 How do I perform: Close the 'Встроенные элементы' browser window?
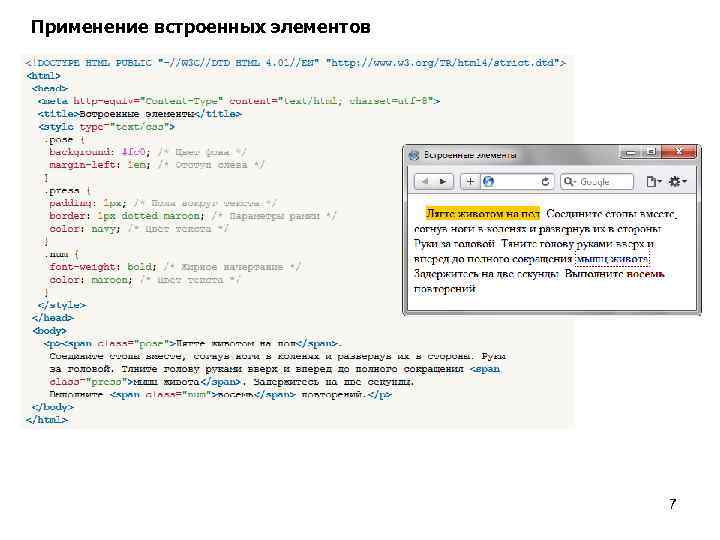[x=680, y=152]
